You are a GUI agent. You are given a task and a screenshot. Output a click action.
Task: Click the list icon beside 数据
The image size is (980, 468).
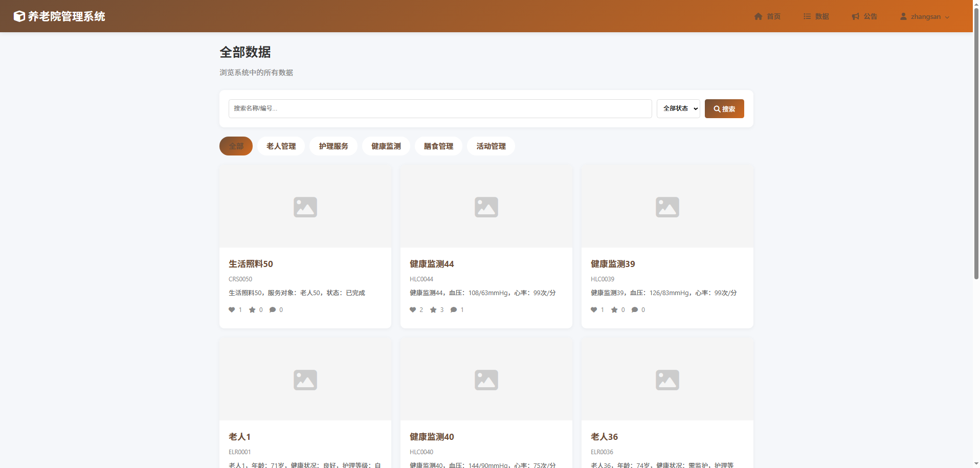(807, 16)
